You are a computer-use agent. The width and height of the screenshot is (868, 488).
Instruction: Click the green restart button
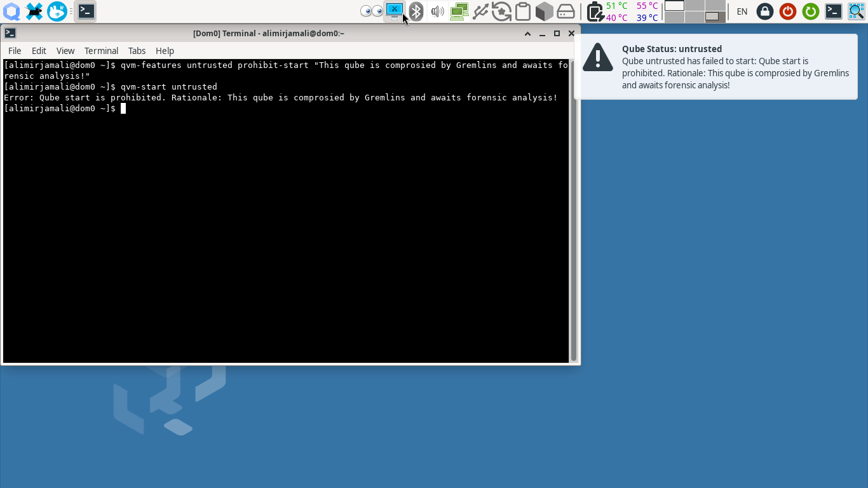coord(810,11)
